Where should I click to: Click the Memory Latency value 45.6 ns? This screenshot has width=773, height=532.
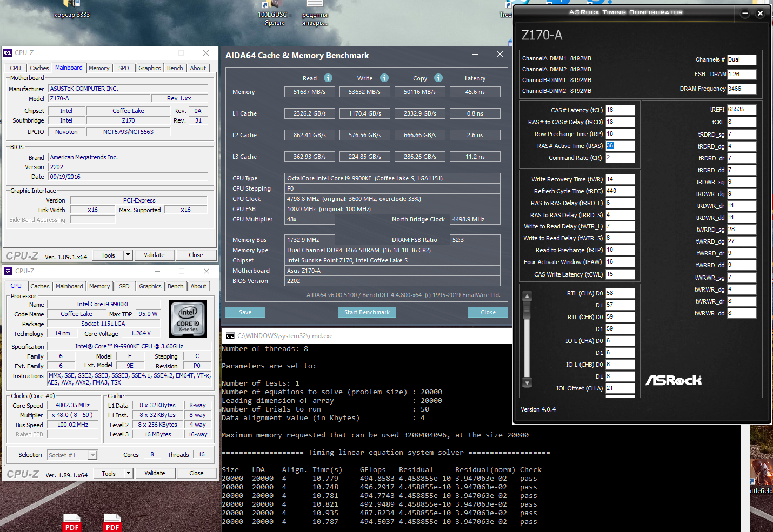click(x=475, y=92)
